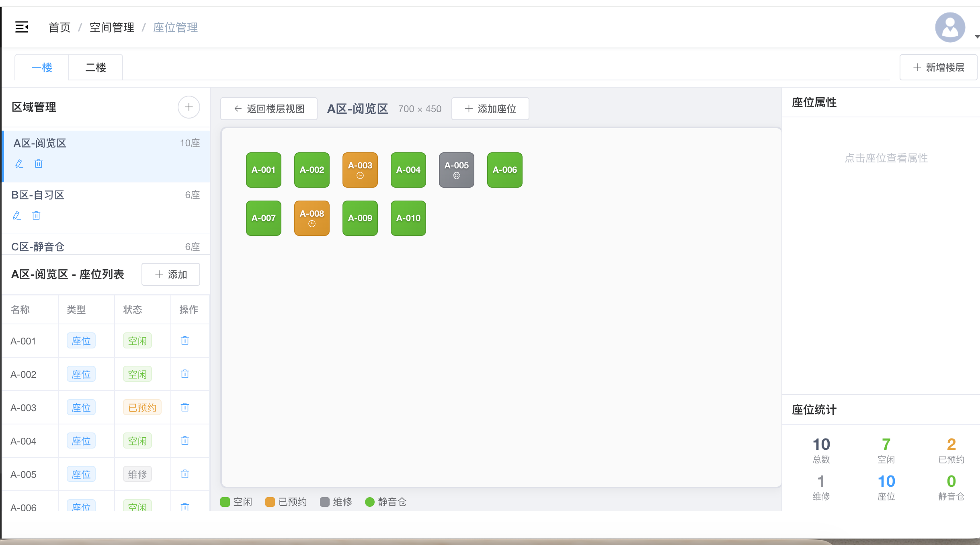Click the 添加座位 button
Viewport: 980px width, 545px height.
coord(490,109)
